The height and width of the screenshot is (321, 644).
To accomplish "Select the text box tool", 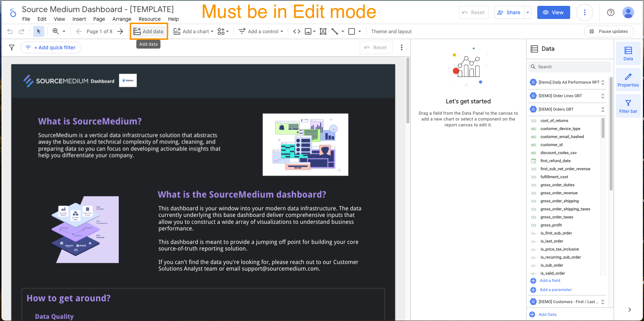I will tap(323, 31).
